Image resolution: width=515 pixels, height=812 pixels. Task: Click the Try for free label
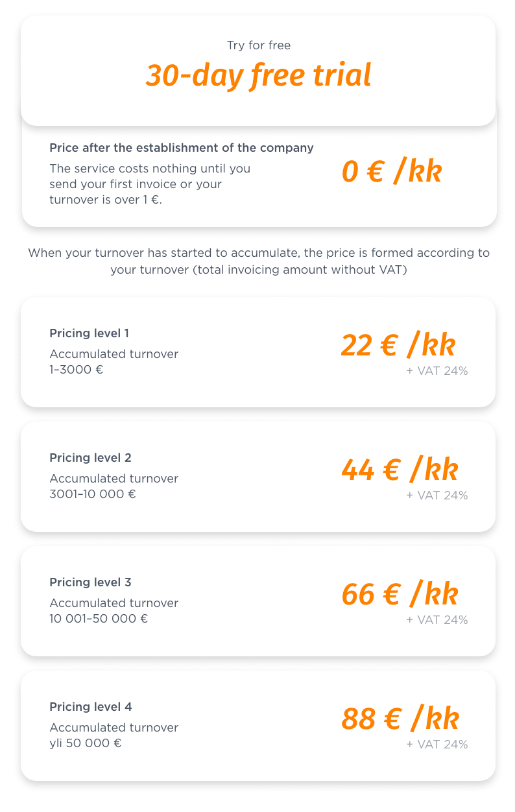259,45
